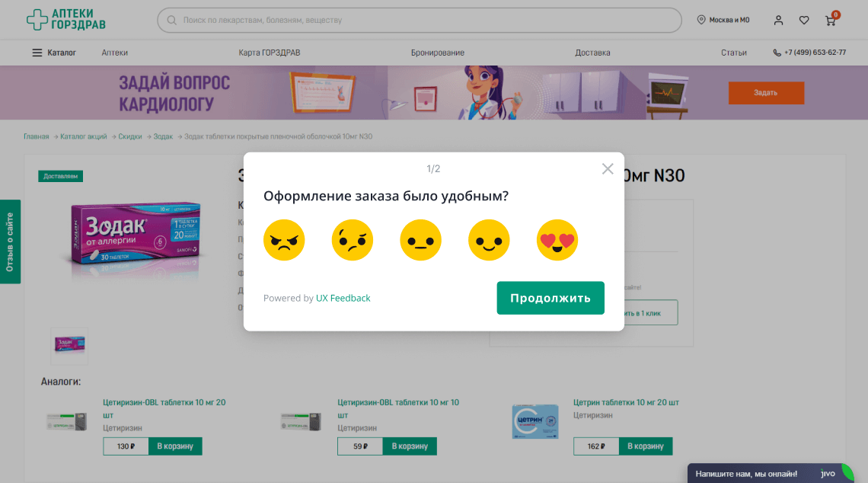
Task: Open the Отзыв о сайте side tab
Action: (x=10, y=241)
